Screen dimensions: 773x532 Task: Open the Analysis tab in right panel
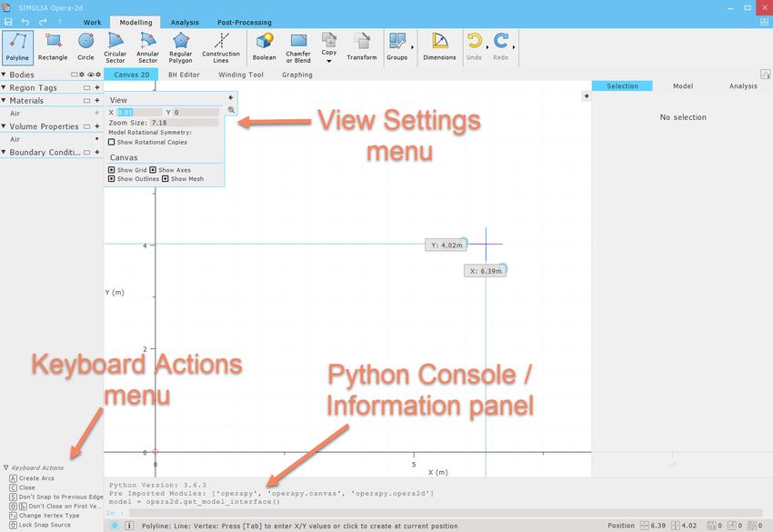743,85
